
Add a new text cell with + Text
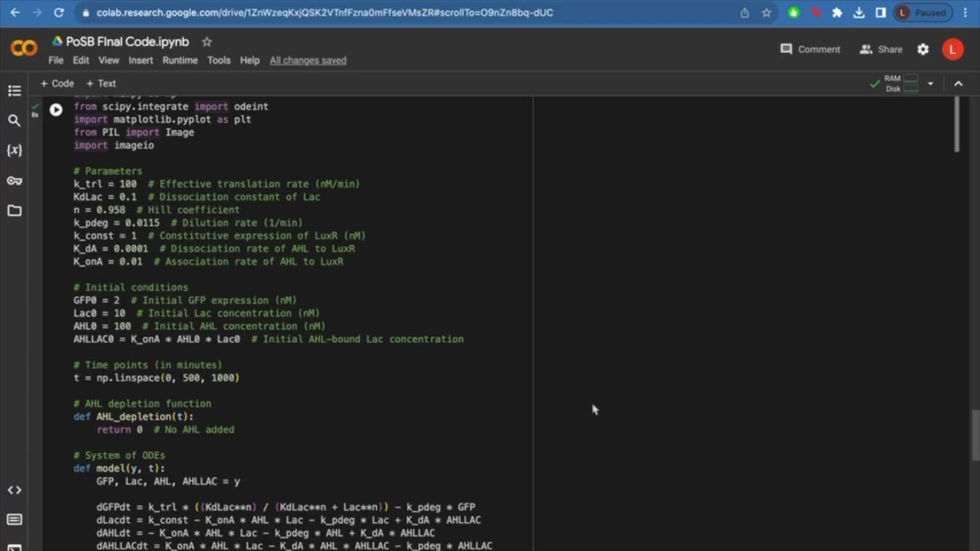[101, 83]
